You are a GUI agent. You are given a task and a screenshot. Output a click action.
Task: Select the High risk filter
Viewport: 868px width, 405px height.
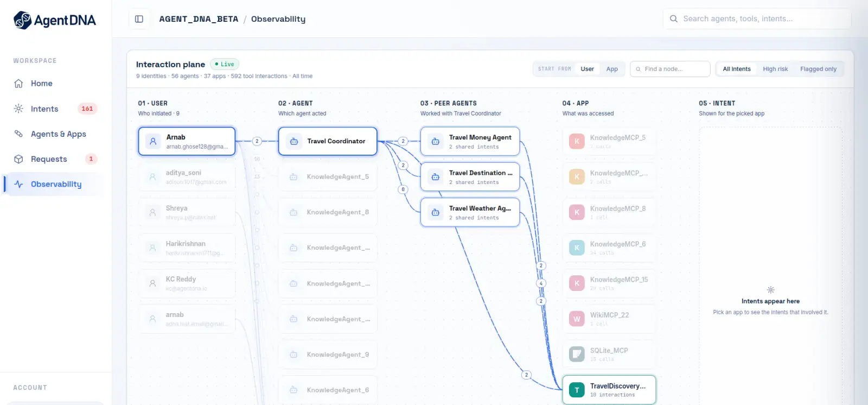pyautogui.click(x=775, y=69)
